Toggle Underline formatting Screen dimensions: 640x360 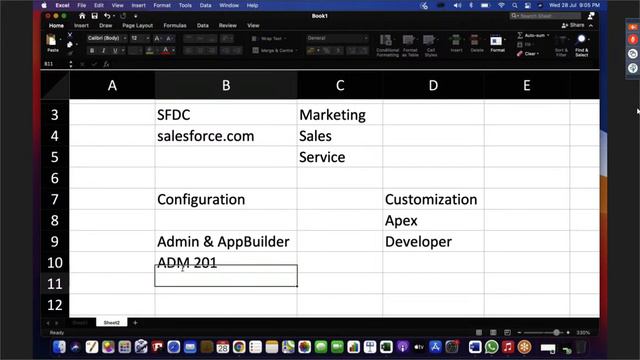(x=115, y=51)
